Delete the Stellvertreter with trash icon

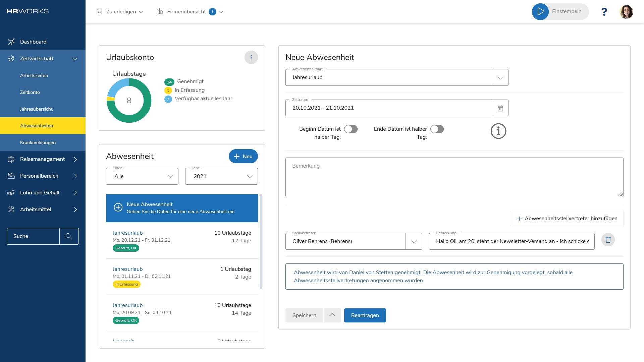608,240
